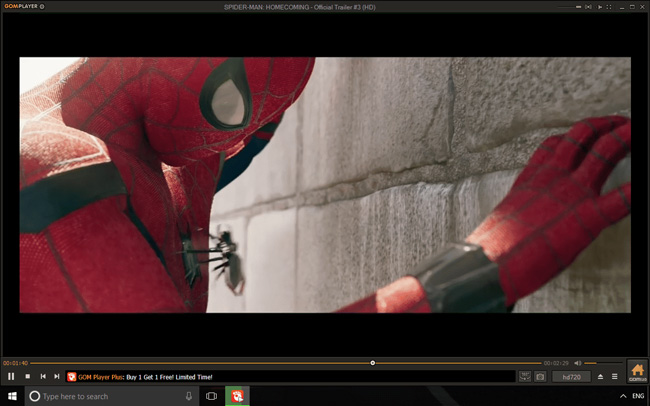Skip to the next track
The width and height of the screenshot is (650, 406).
pos(57,377)
